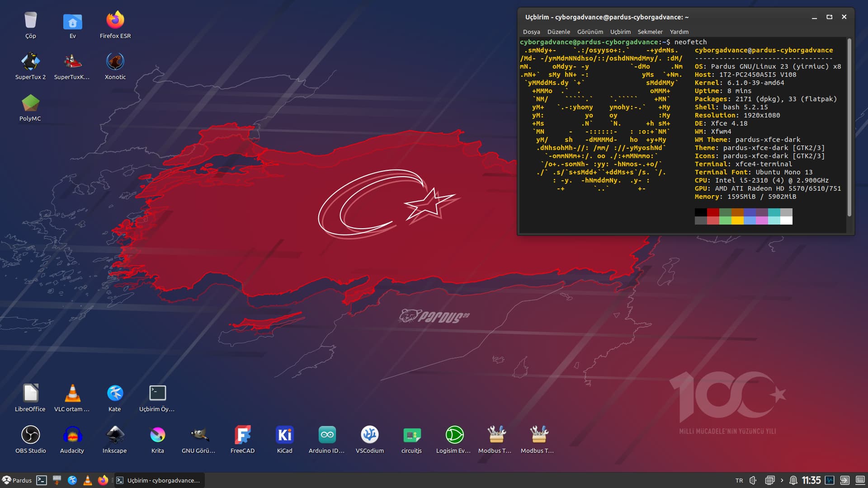Open the Düzenle menu in the terminal
Image resolution: width=868 pixels, height=488 pixels.
coord(558,32)
